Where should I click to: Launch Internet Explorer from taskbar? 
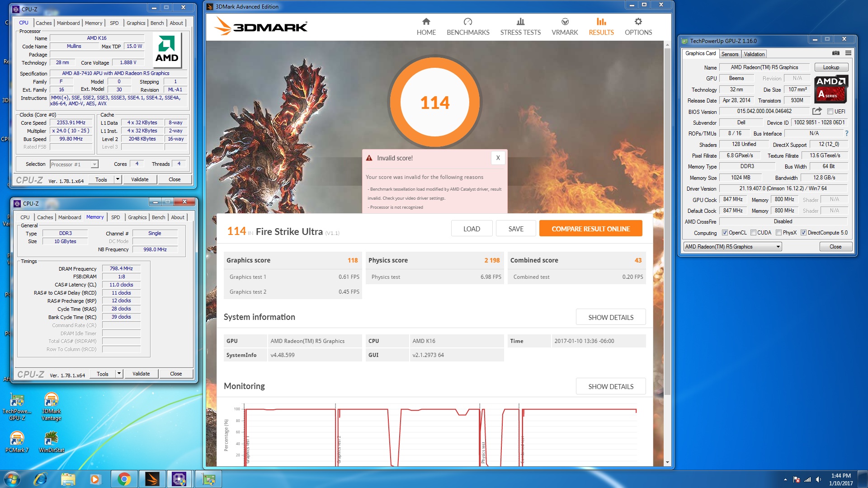41,479
